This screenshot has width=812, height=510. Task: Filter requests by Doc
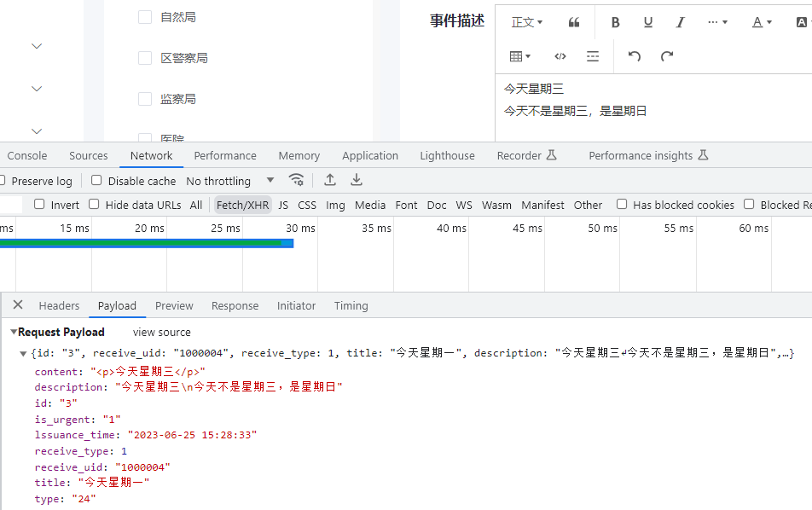coord(437,205)
